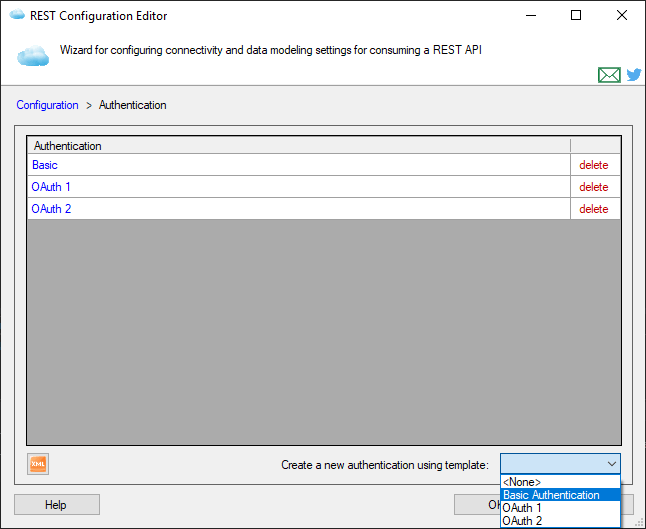This screenshot has height=529, width=646.
Task: Choose Basic Authentication template option
Action: click(560, 494)
